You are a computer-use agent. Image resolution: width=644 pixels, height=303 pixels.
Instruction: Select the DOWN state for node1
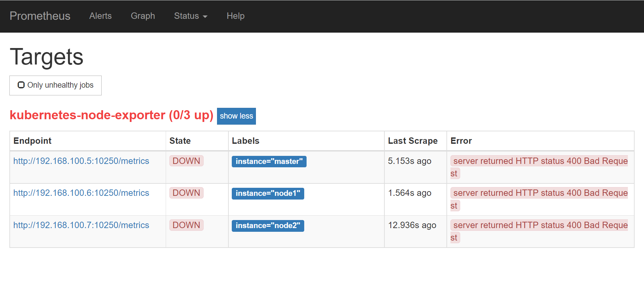(186, 193)
